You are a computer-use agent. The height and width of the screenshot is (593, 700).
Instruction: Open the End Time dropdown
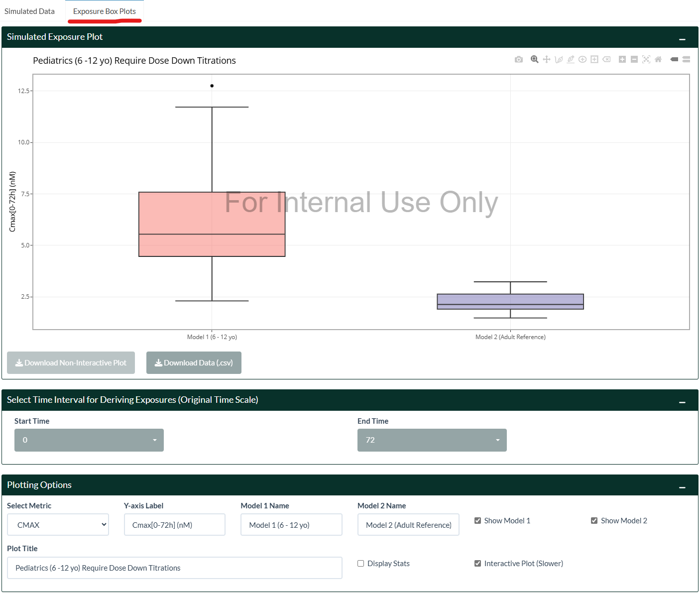click(432, 440)
